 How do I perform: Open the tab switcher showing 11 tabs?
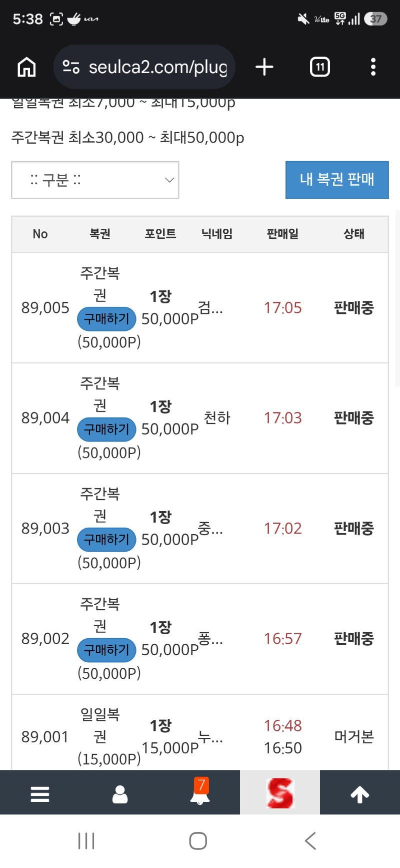320,67
